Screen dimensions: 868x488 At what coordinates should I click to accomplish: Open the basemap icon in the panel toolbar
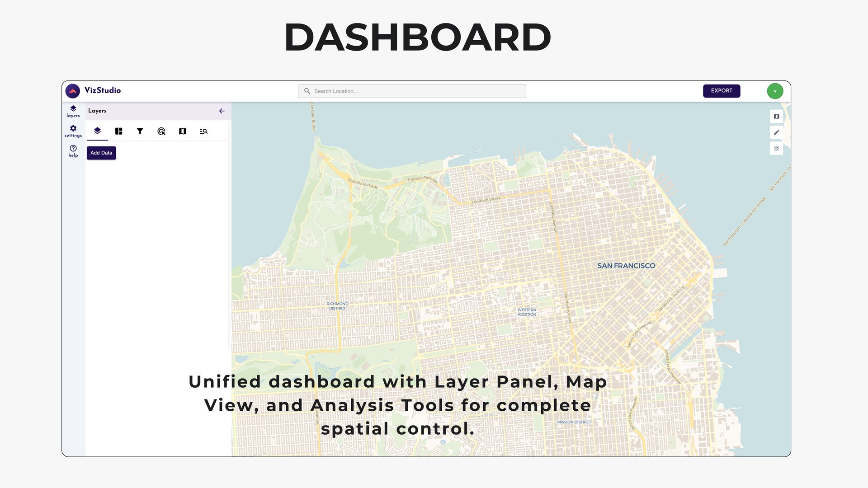(x=183, y=131)
